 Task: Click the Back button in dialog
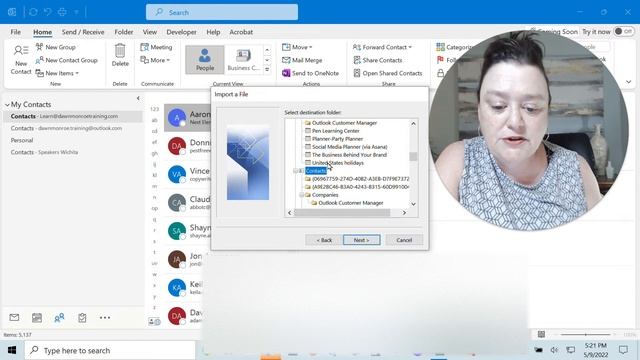[324, 240]
